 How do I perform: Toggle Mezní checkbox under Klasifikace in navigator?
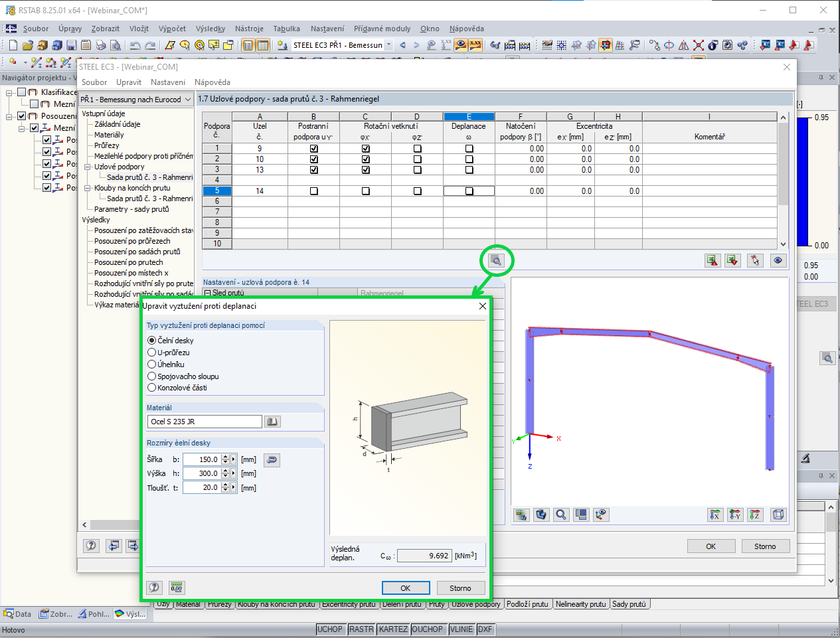(x=35, y=104)
